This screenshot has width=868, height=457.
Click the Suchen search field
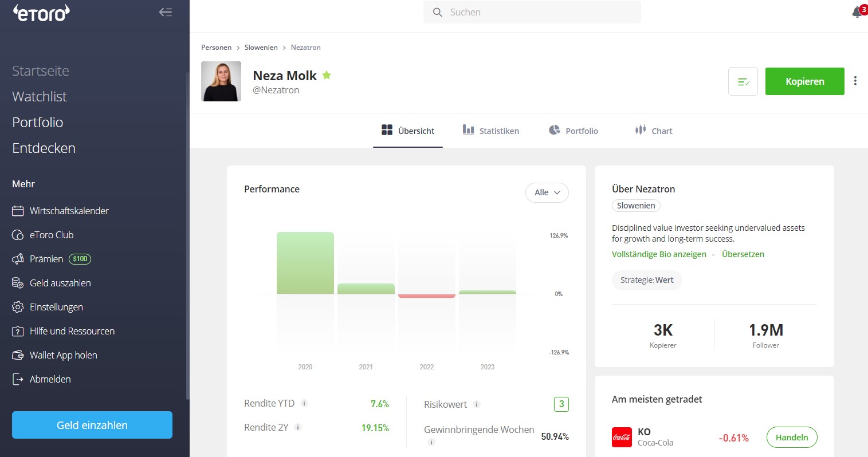click(x=532, y=12)
